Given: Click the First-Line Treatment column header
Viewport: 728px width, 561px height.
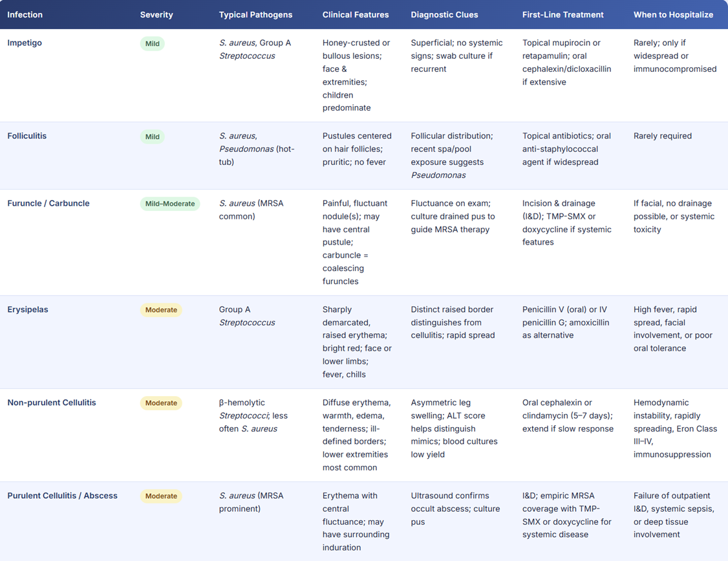Looking at the screenshot, I should 562,14.
